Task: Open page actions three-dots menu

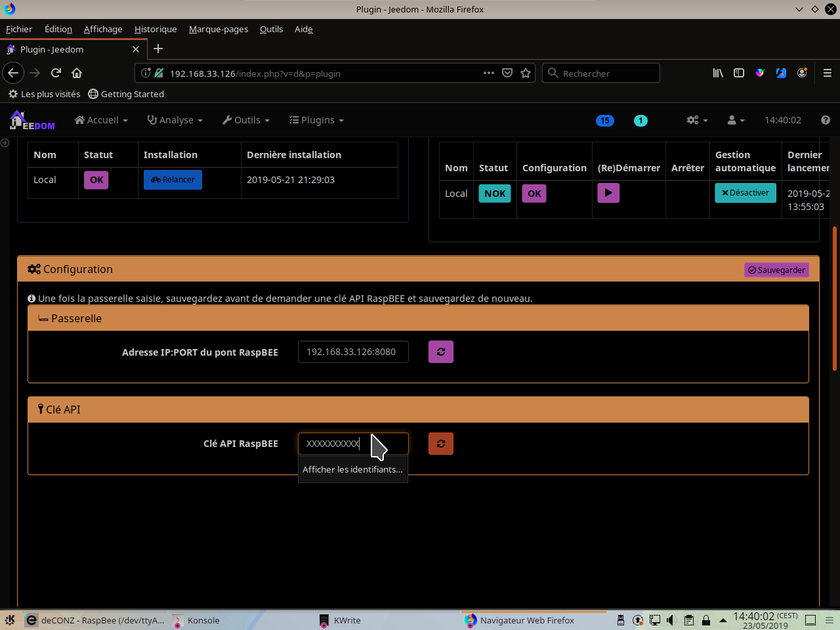Action: coord(489,73)
